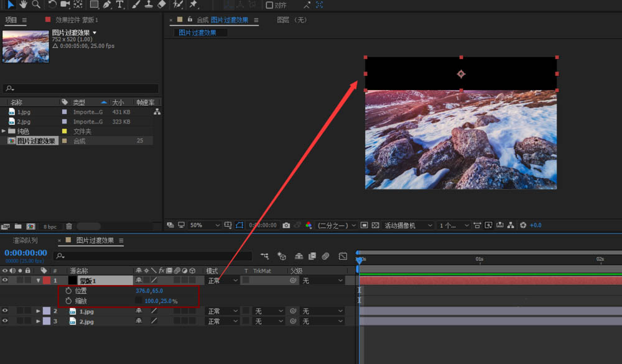Hide the 蒙版 1 layer eye

tap(5, 280)
